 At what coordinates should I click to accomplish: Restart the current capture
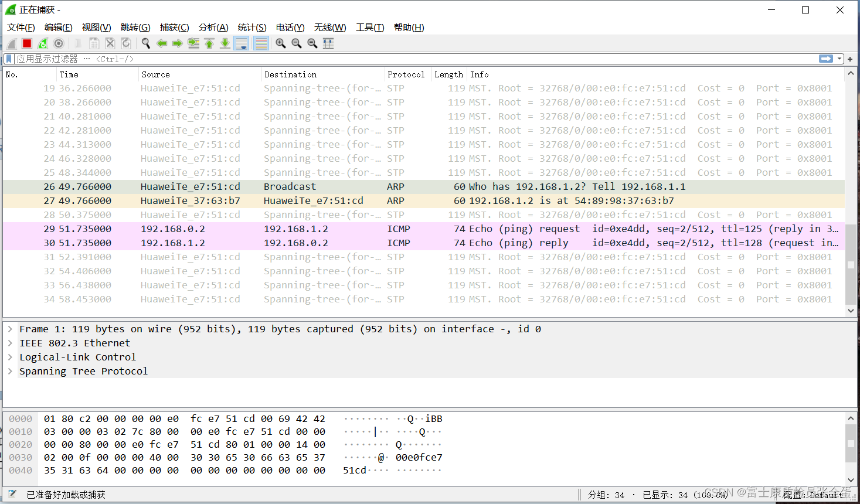pos(43,43)
